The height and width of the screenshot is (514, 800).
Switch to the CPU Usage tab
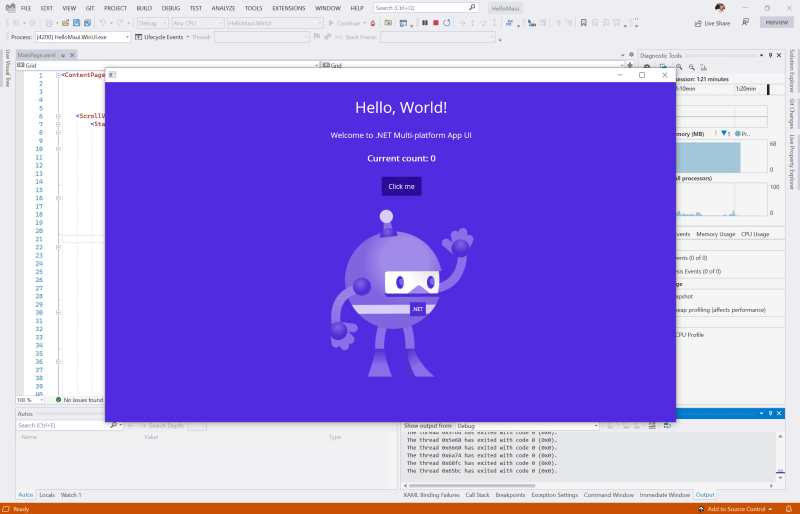click(755, 234)
